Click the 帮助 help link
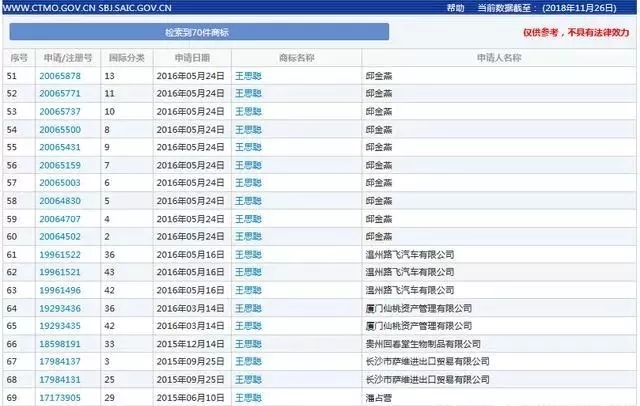Image resolution: width=640 pixels, height=406 pixels. pos(455,7)
